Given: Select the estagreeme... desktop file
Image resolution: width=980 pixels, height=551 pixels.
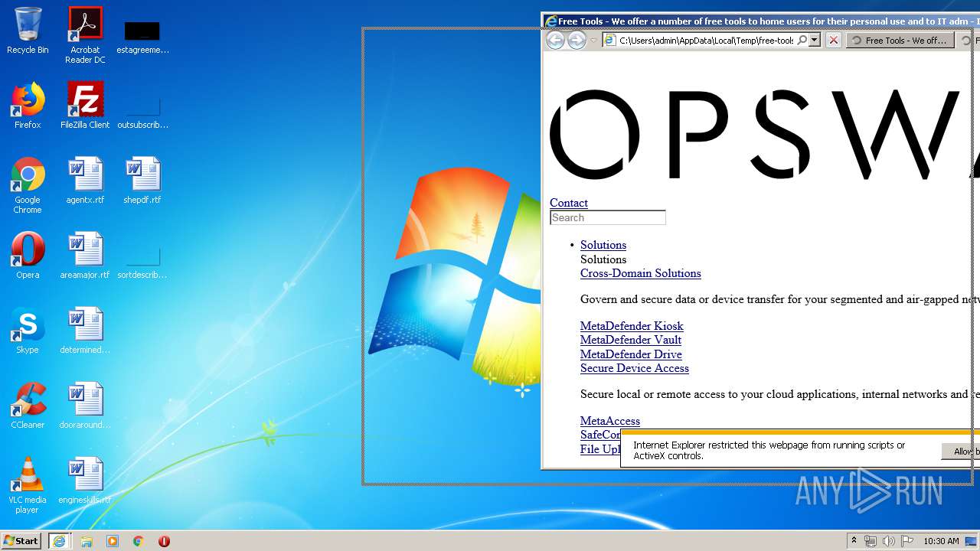Looking at the screenshot, I should 142,37.
